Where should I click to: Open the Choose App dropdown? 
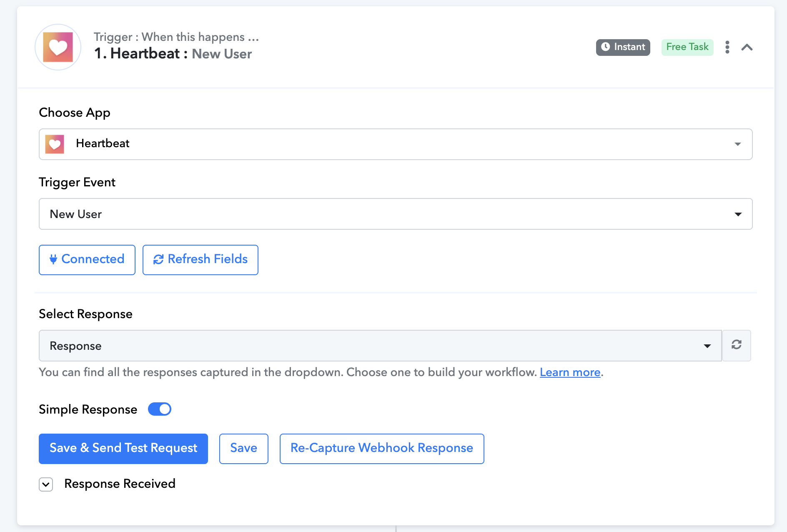click(396, 144)
